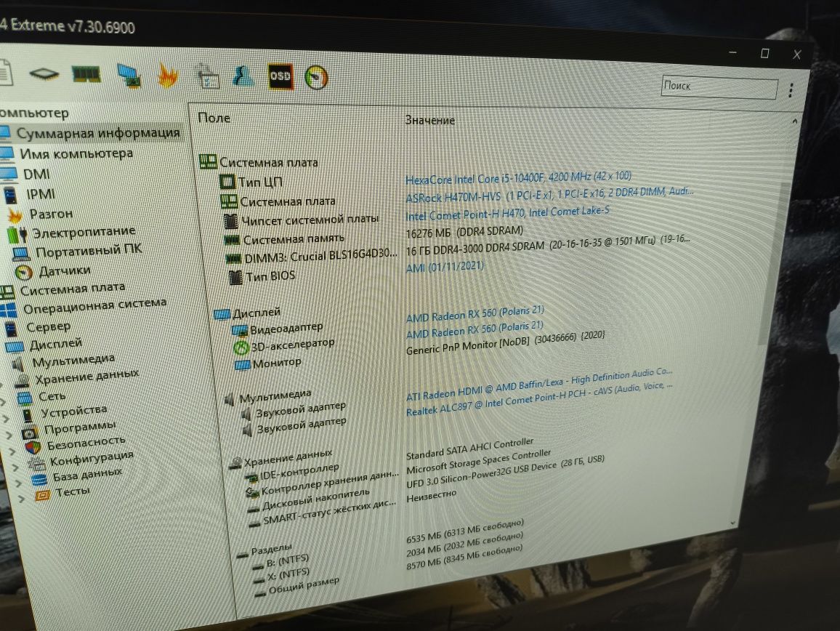This screenshot has height=631, width=840.
Task: Open the memory module icon in toolbar
Action: point(86,73)
